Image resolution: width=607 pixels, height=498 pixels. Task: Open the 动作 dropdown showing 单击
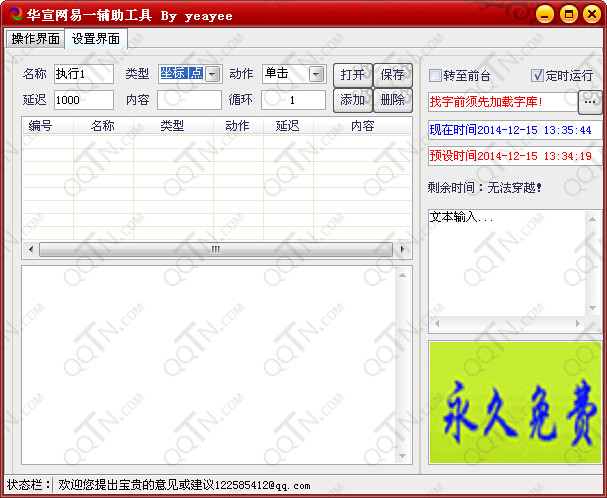pyautogui.click(x=316, y=74)
